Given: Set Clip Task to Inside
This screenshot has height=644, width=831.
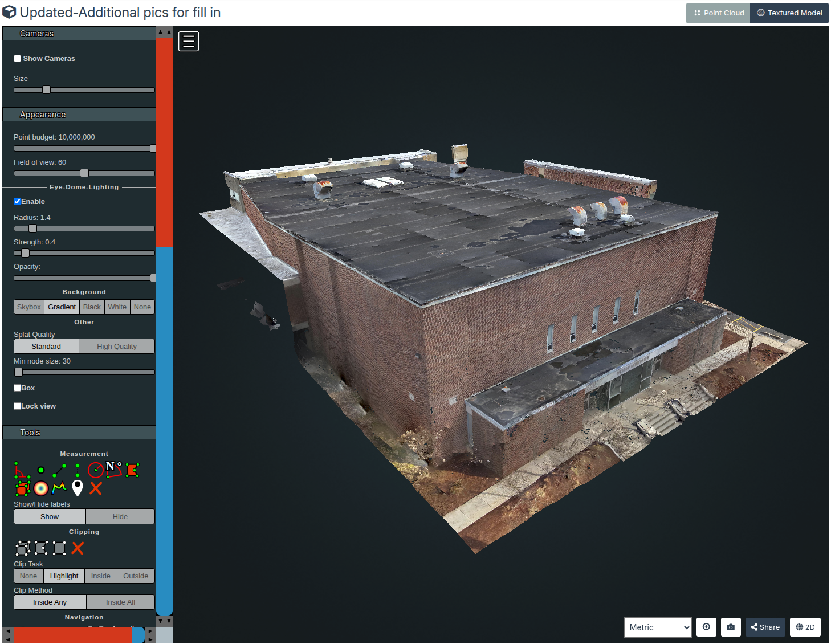Looking at the screenshot, I should coord(101,576).
